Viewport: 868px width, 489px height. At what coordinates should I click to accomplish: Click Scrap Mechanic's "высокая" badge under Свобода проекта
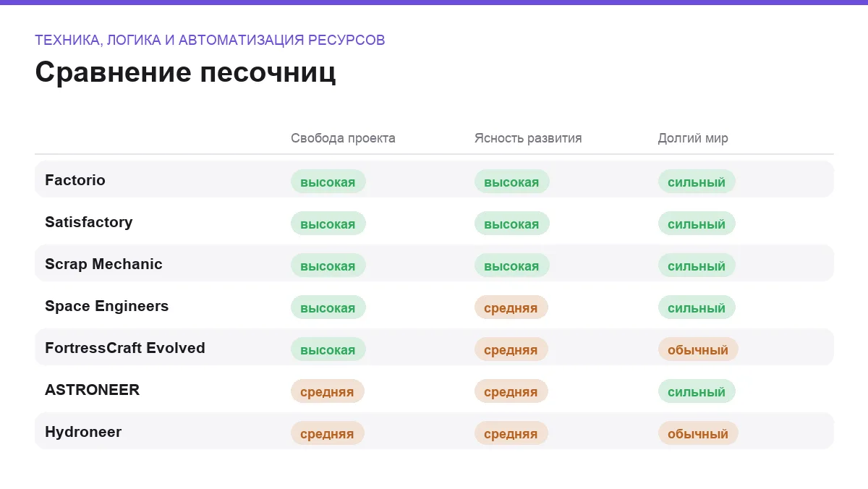pyautogui.click(x=328, y=265)
